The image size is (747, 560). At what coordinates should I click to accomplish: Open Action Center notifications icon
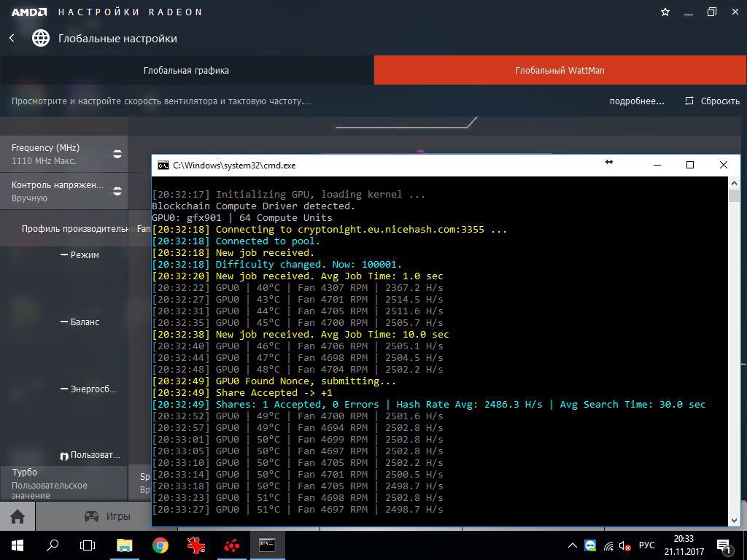pyautogui.click(x=724, y=546)
